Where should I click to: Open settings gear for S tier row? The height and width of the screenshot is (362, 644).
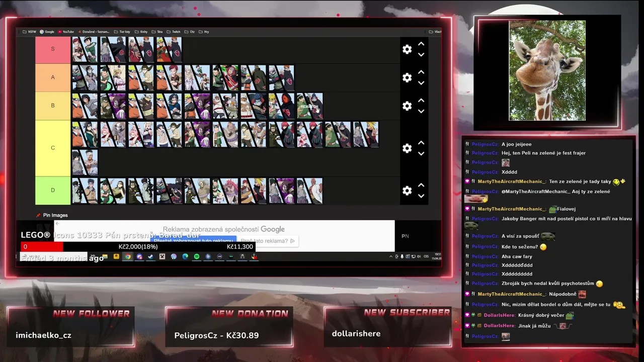tap(407, 49)
